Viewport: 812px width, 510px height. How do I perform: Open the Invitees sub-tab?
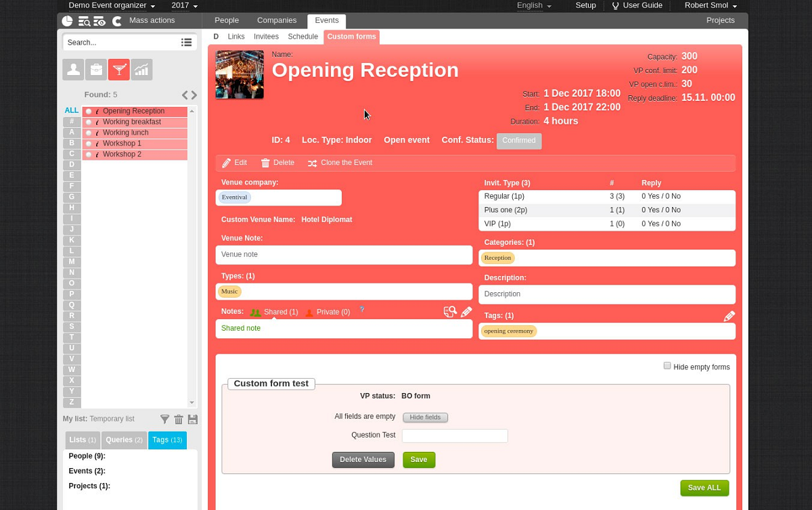(266, 37)
